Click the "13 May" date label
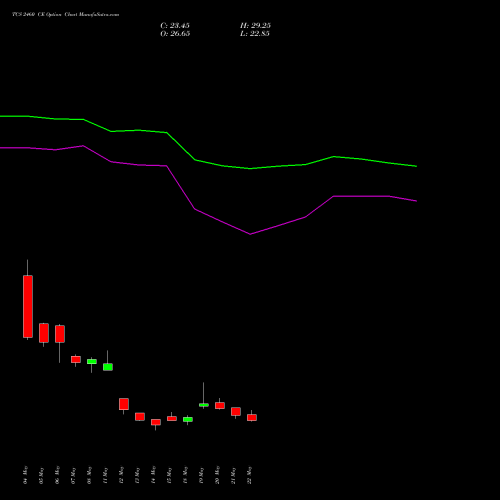 click(x=138, y=475)
